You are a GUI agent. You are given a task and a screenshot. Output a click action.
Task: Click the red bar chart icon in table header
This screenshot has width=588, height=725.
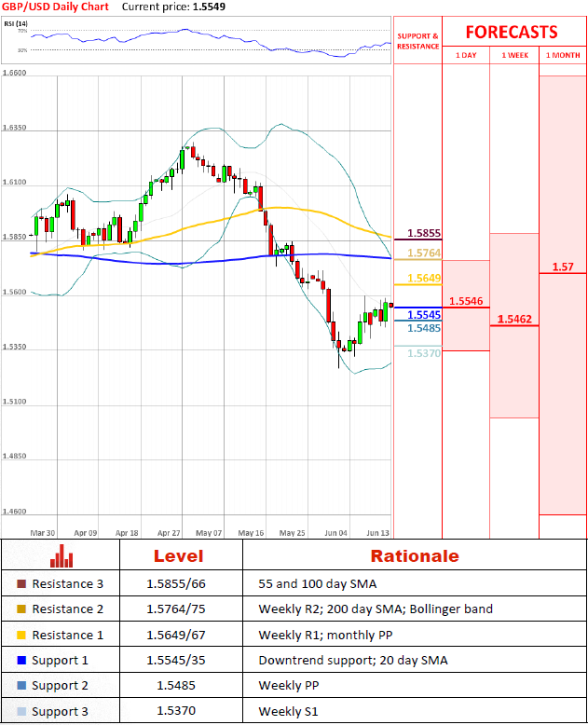(62, 555)
